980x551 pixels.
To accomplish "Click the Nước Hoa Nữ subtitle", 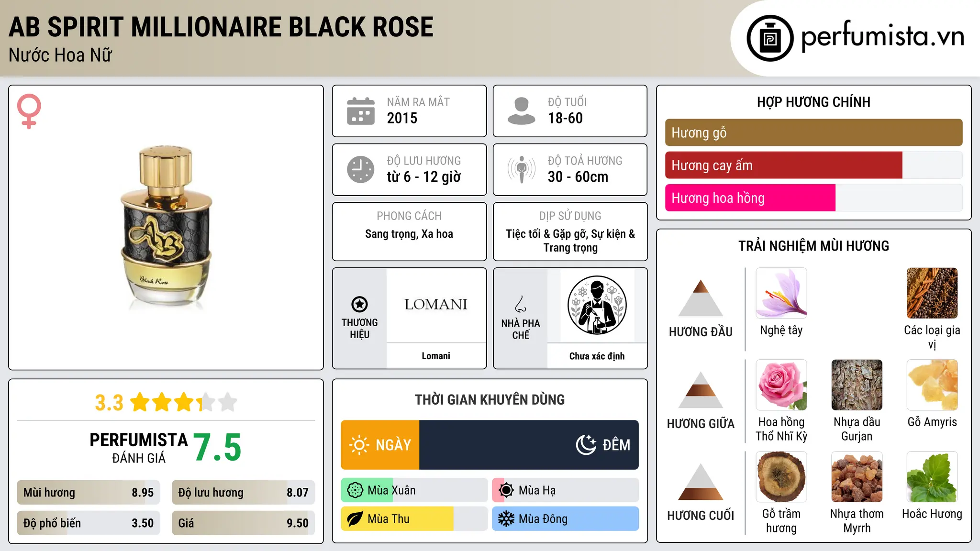I will click(x=60, y=55).
